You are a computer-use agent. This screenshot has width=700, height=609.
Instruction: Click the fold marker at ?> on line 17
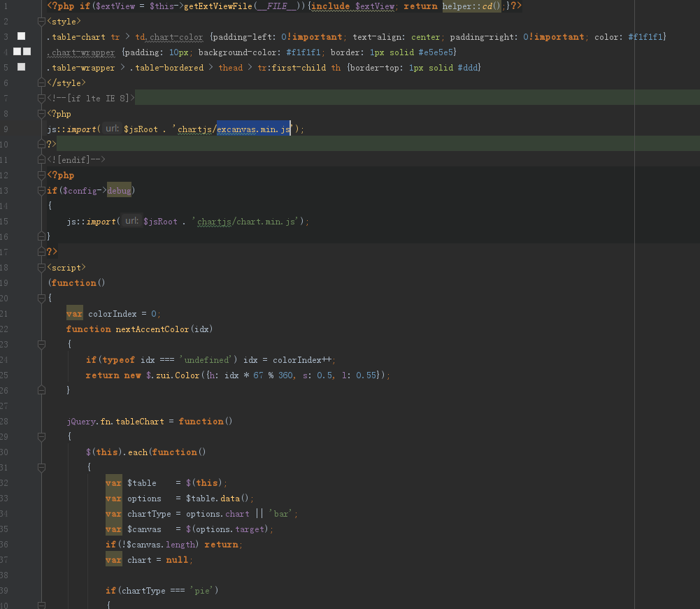(x=42, y=252)
